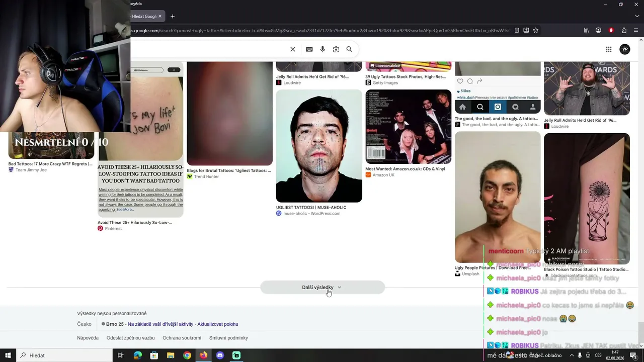Image resolution: width=644 pixels, height=362 pixels.
Task: Open the UGLIEST TATTOOS muse-aholic face image
Action: (x=319, y=146)
